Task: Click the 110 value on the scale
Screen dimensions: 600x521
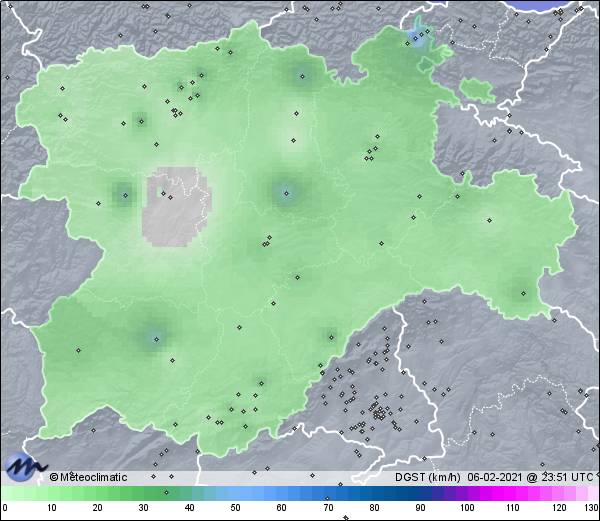Action: (513, 508)
